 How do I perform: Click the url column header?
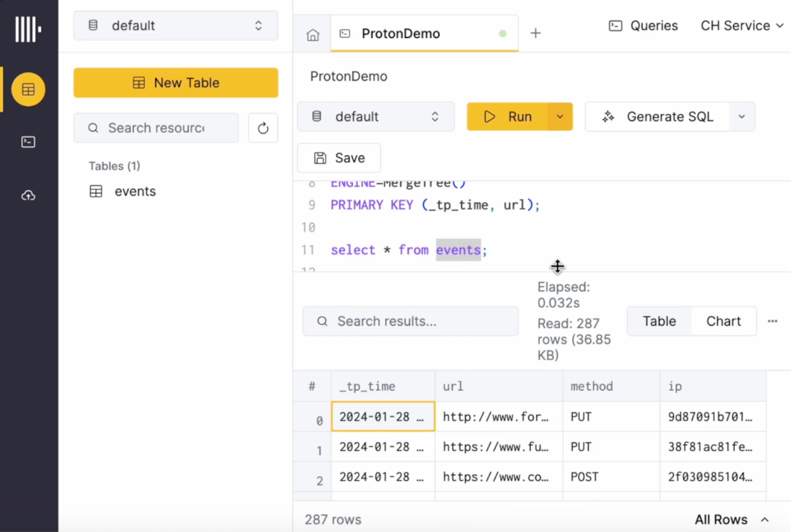[x=499, y=386]
